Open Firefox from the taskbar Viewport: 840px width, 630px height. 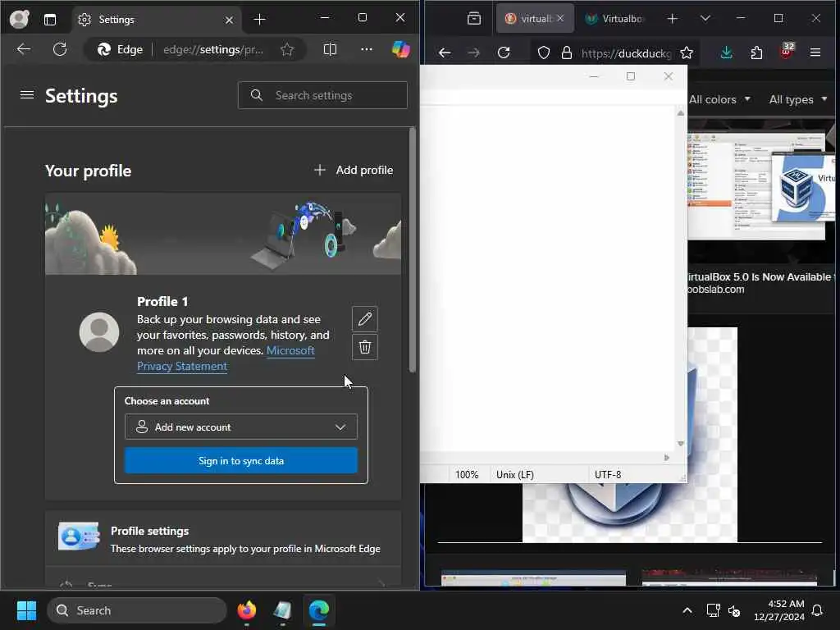pos(246,610)
